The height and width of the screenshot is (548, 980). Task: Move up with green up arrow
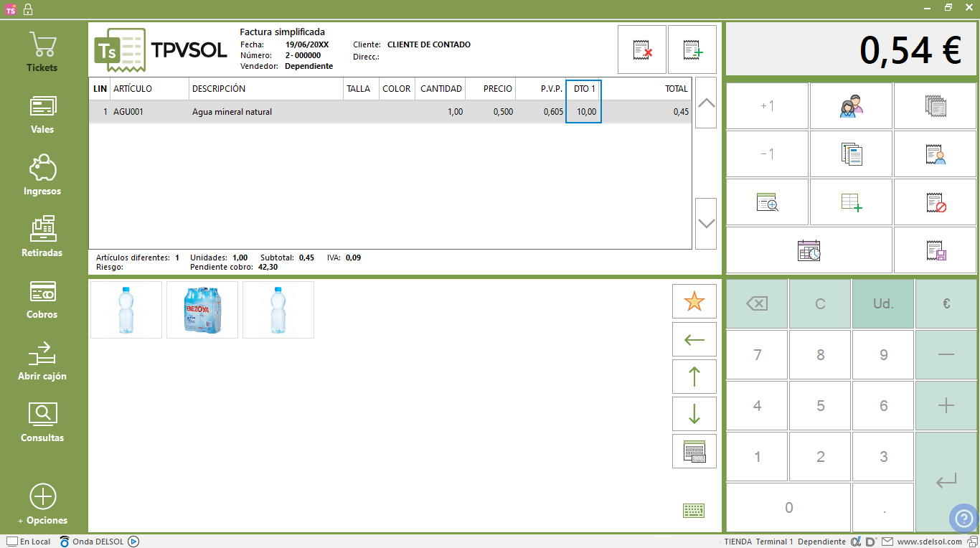(694, 377)
